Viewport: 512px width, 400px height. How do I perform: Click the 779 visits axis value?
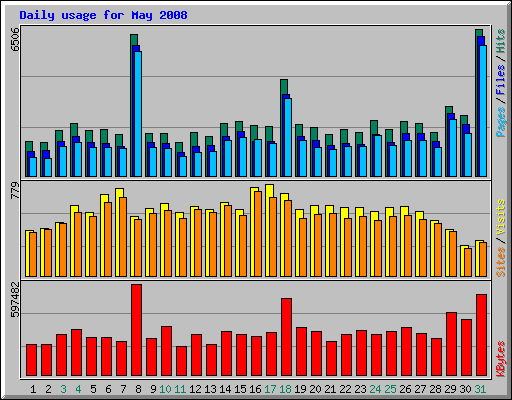pos(15,190)
